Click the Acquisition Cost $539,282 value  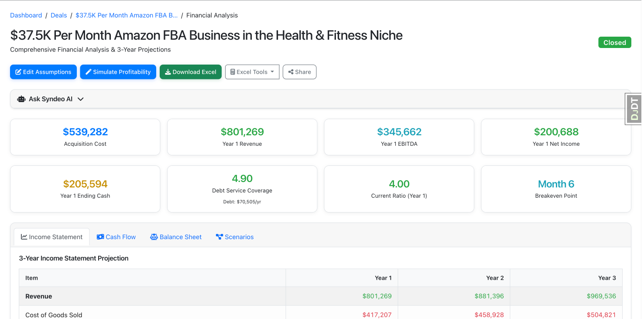coord(85,132)
